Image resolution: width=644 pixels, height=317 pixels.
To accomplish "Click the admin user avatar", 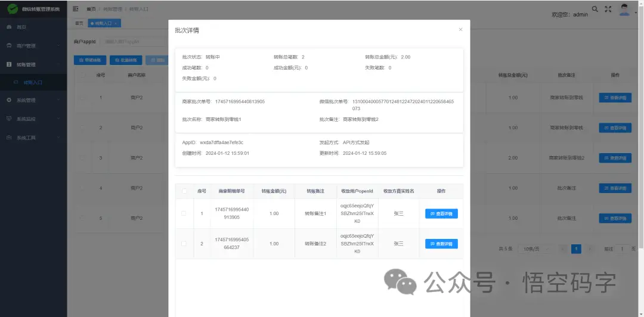I will (x=625, y=10).
